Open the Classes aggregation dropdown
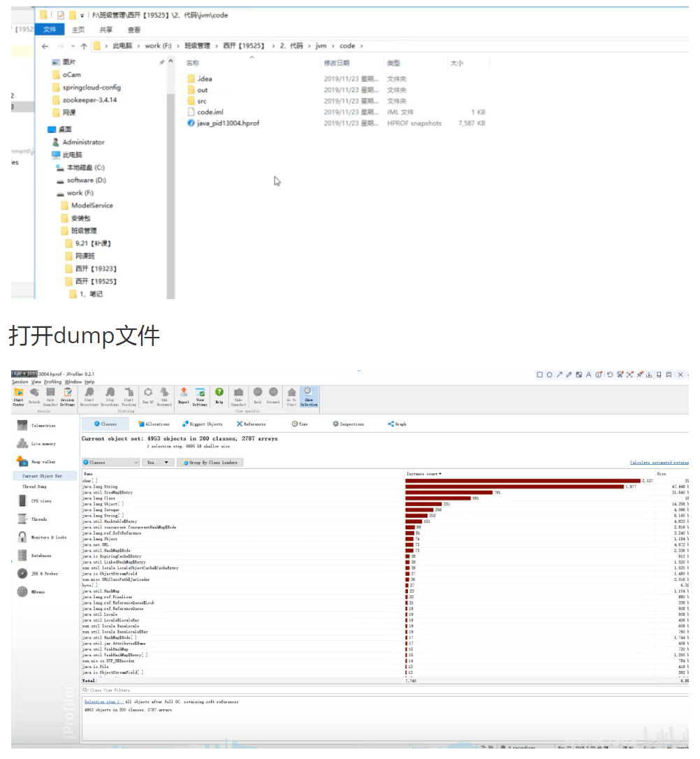Image resolution: width=700 pixels, height=759 pixels. (111, 462)
